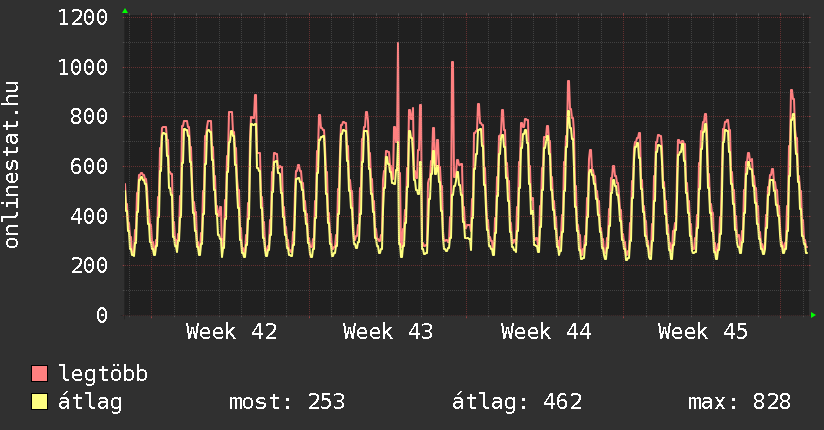Click the green arrow atop the y-axis
The height and width of the screenshot is (430, 824).
click(x=125, y=11)
